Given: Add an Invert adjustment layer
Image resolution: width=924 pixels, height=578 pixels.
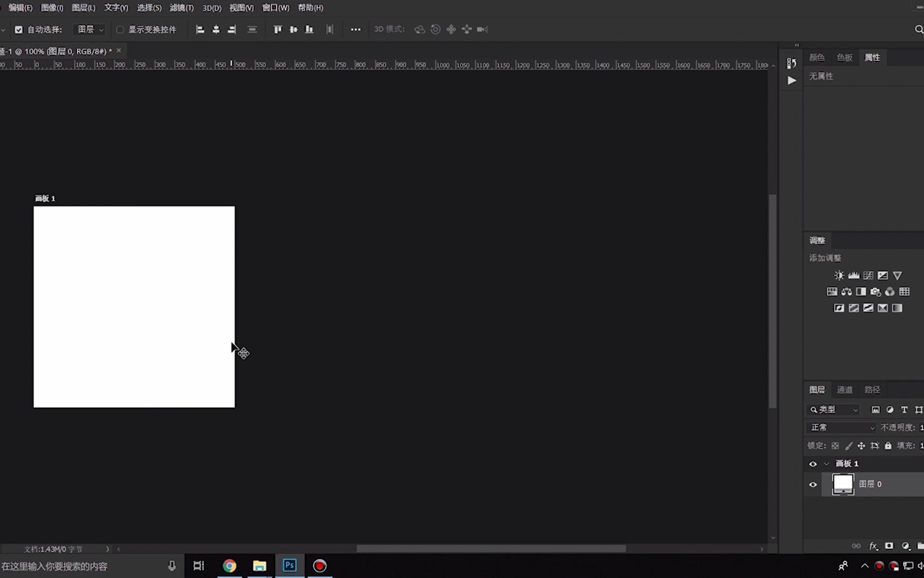Looking at the screenshot, I should (x=839, y=308).
